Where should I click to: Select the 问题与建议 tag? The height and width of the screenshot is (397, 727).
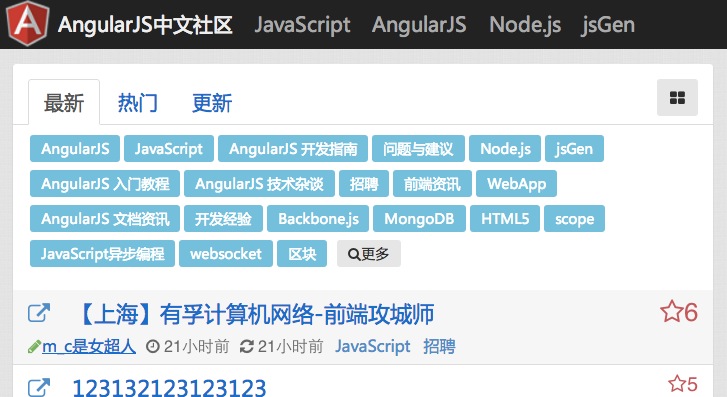(418, 148)
